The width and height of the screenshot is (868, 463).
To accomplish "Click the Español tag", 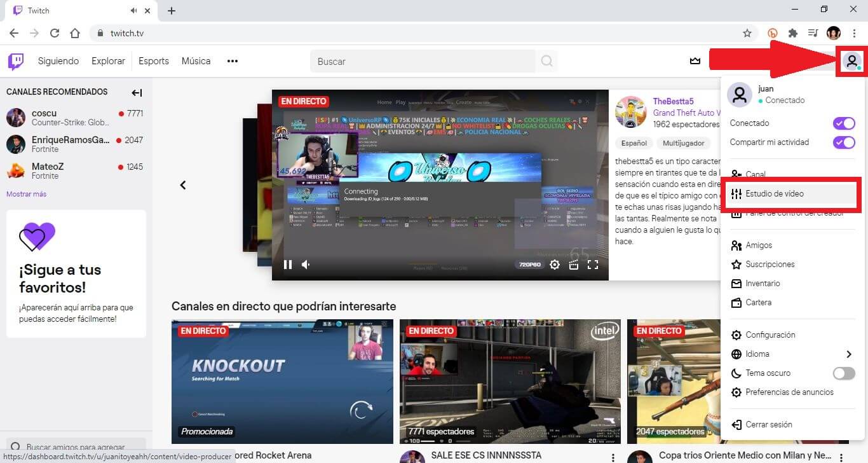I will pos(634,143).
